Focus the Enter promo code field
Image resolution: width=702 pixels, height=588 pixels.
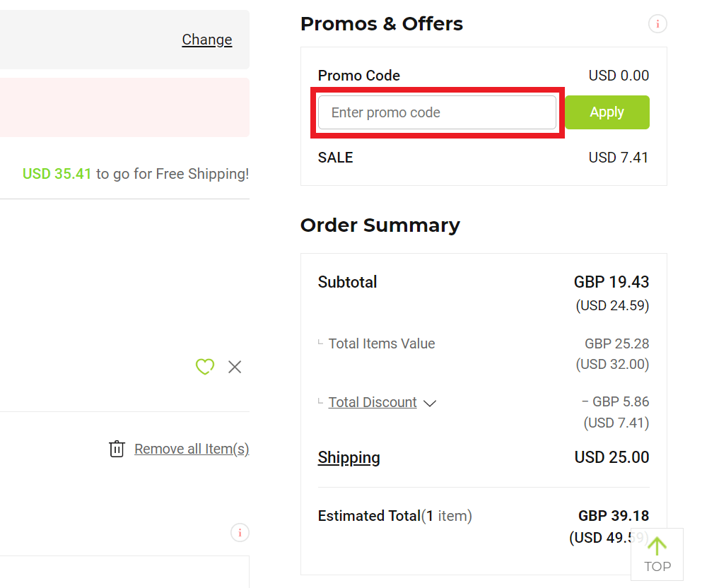[x=437, y=112]
